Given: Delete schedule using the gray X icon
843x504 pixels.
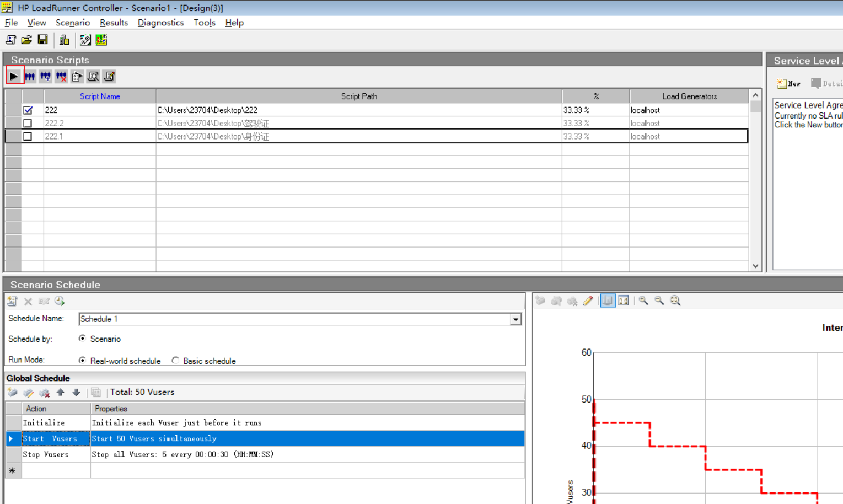Looking at the screenshot, I should [28, 301].
